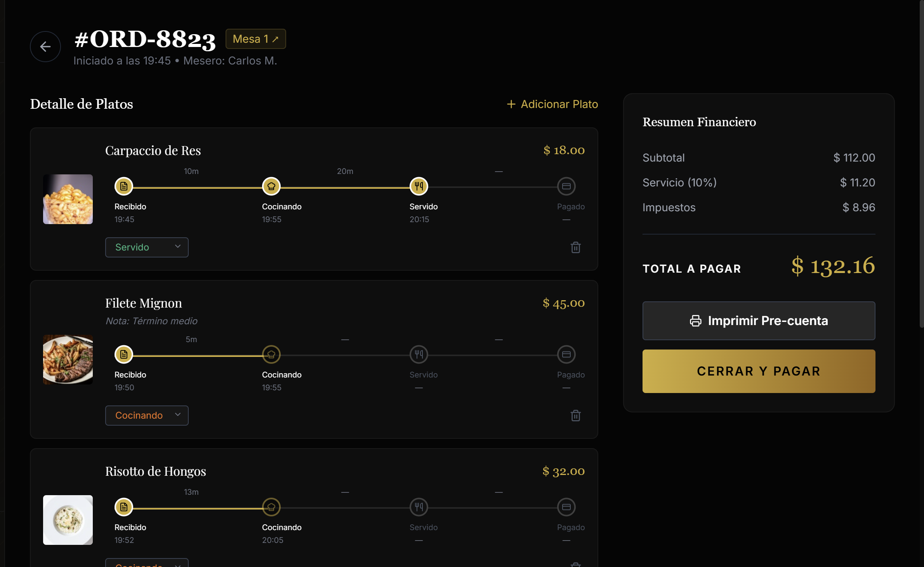Click the page's vertical scrollbar
Viewport: 924px width, 567px height.
(921, 163)
